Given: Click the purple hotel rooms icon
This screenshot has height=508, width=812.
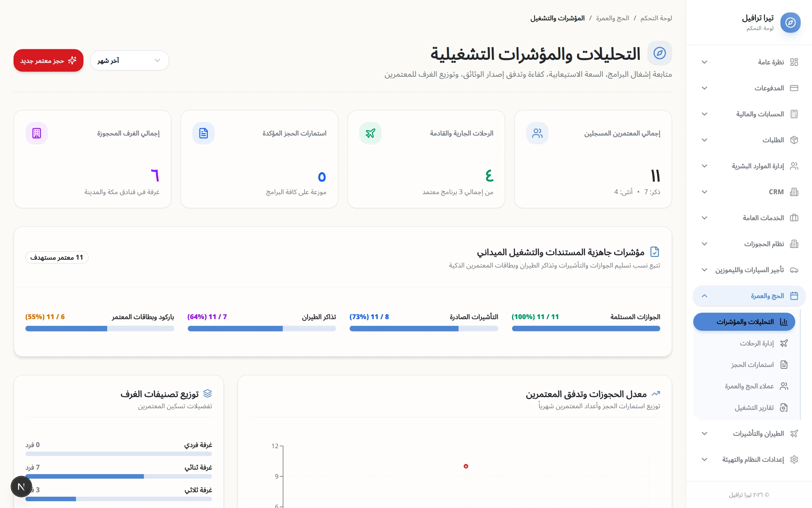Looking at the screenshot, I should pyautogui.click(x=36, y=133).
